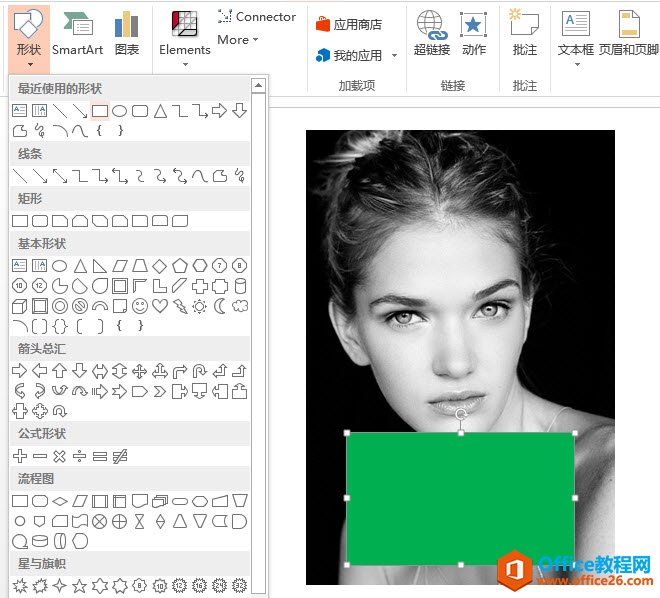The height and width of the screenshot is (598, 660).
Task: Choose the division sign equation shape
Action: point(79,456)
